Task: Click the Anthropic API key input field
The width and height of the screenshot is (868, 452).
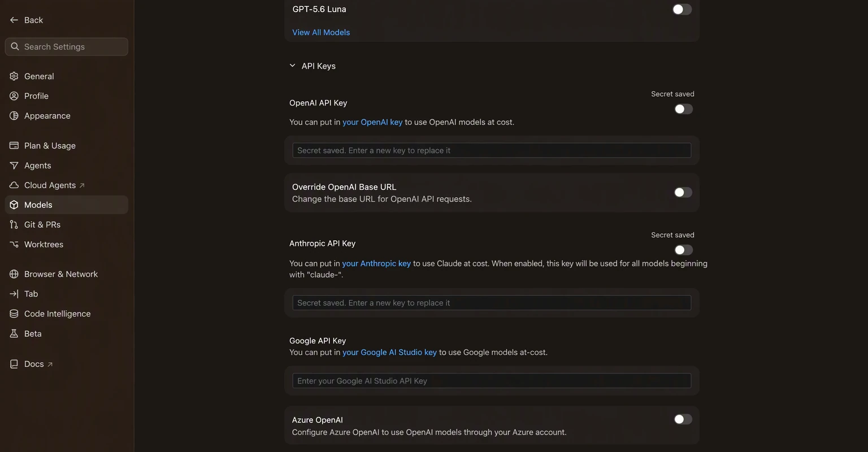Action: click(492, 303)
